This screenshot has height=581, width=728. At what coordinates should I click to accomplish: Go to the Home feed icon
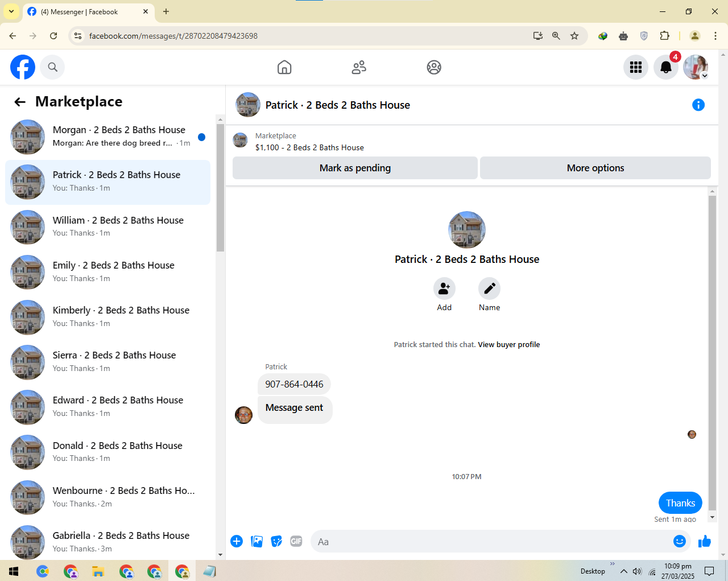tap(284, 67)
